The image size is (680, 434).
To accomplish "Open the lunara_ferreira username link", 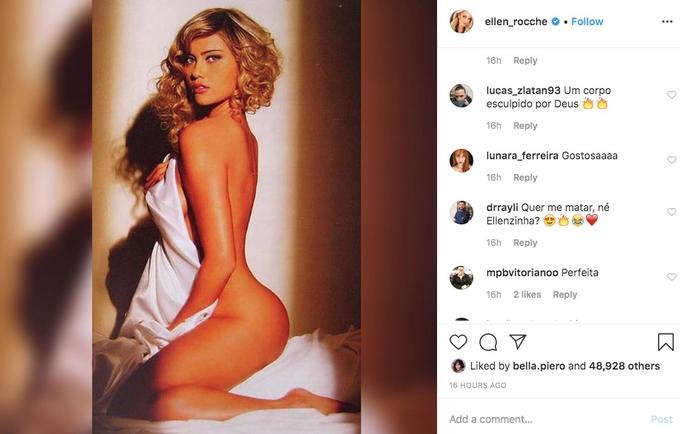I will pyautogui.click(x=522, y=156).
